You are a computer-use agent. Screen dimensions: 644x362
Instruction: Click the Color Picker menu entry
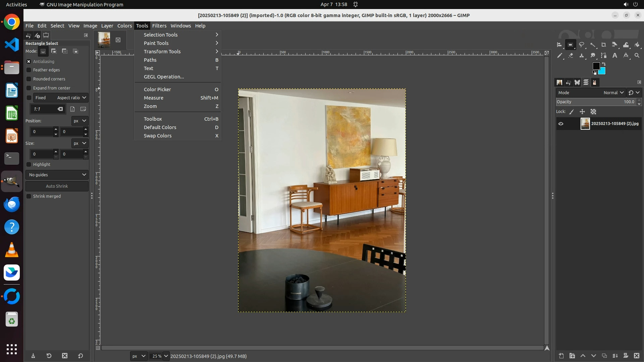coord(157,89)
